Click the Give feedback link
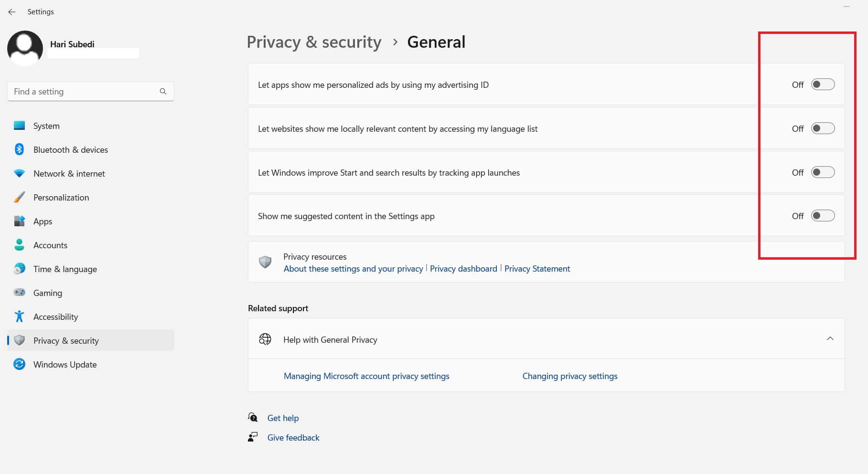Screen dimensions: 868x474 click(293, 437)
